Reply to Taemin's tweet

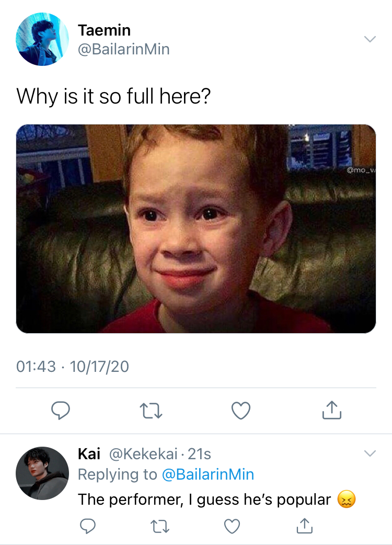[x=61, y=411]
